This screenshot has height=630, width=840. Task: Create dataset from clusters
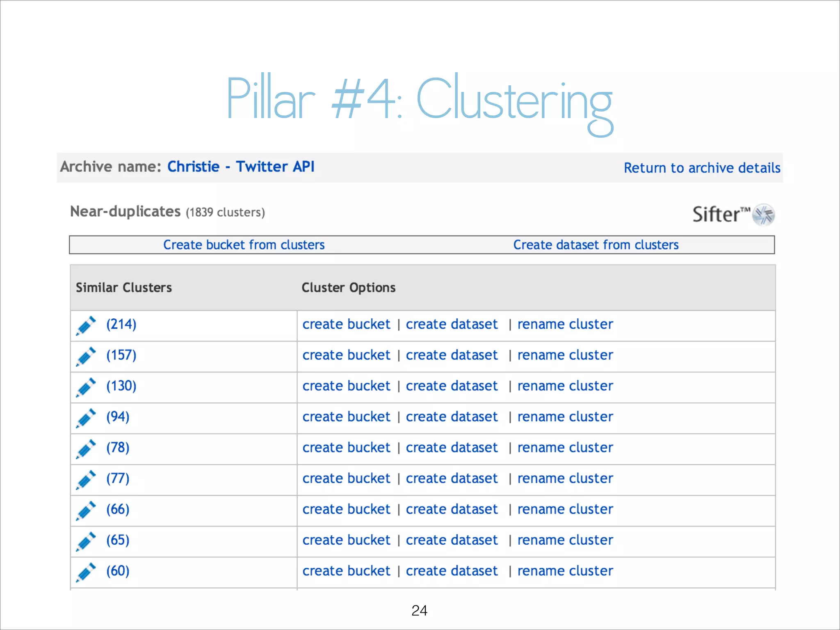(596, 245)
